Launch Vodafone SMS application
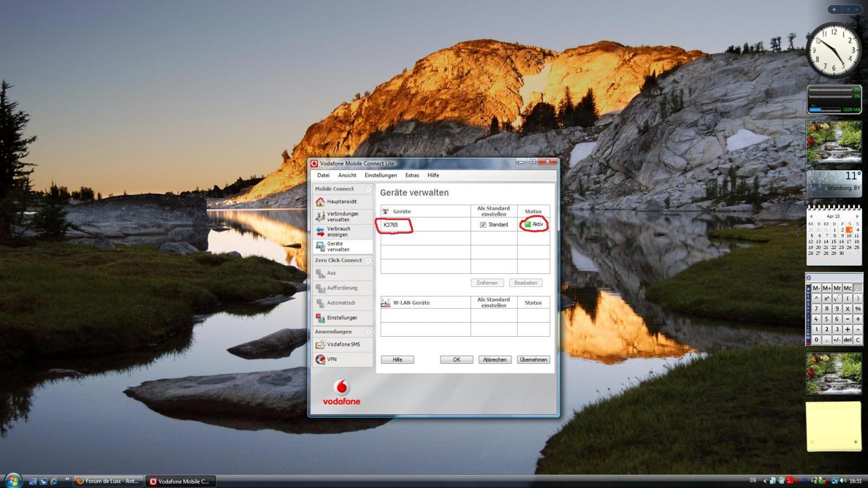 [x=342, y=344]
